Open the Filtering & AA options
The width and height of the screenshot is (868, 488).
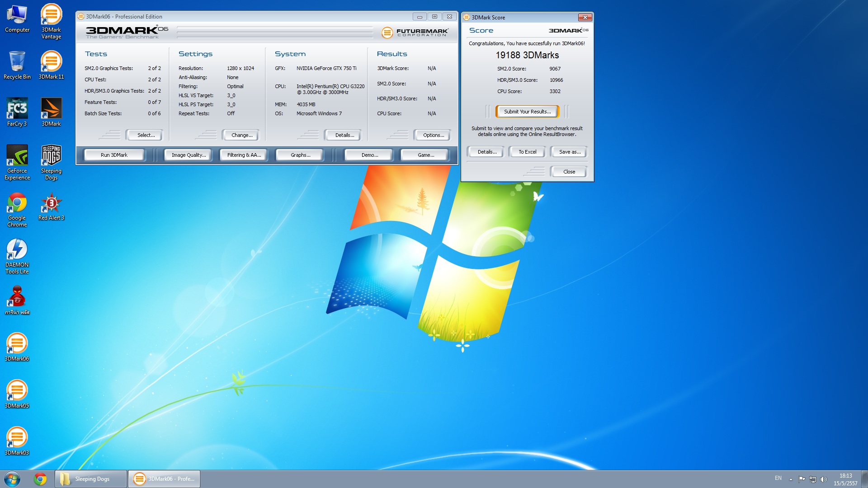(x=244, y=155)
